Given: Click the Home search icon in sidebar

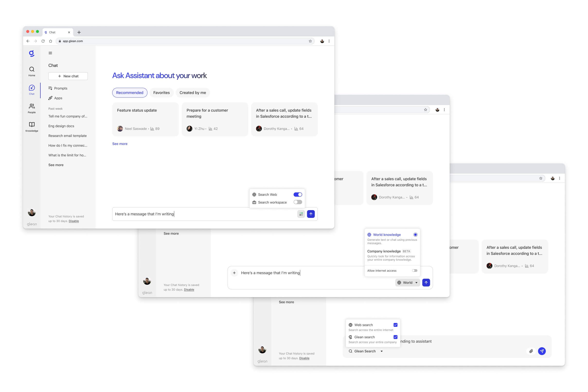Looking at the screenshot, I should tap(32, 69).
